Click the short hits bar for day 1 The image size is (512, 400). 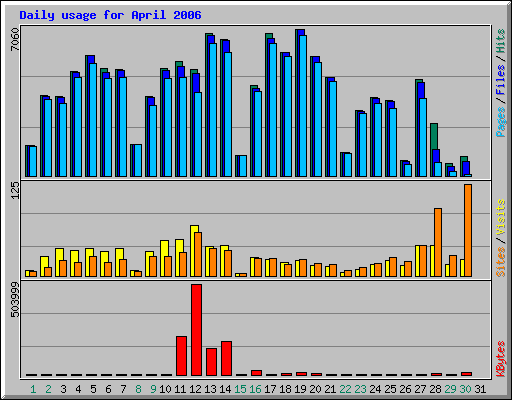(31, 161)
